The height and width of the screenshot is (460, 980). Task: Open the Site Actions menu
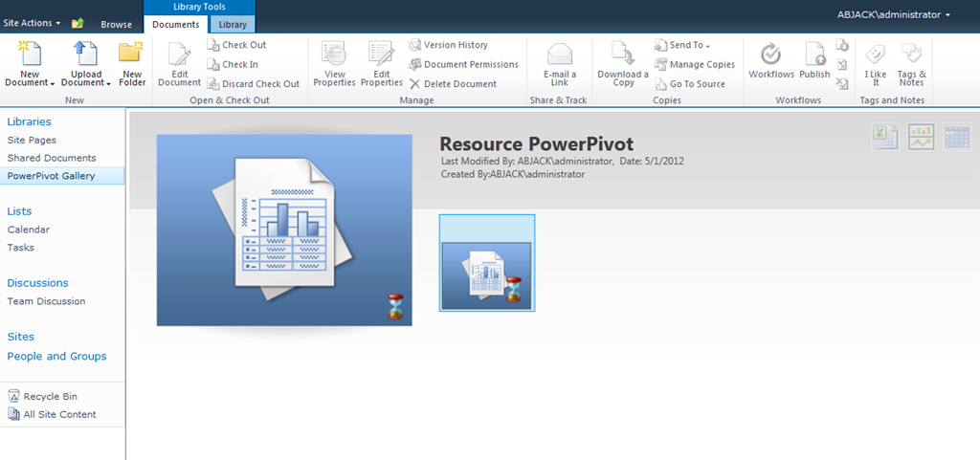click(32, 23)
